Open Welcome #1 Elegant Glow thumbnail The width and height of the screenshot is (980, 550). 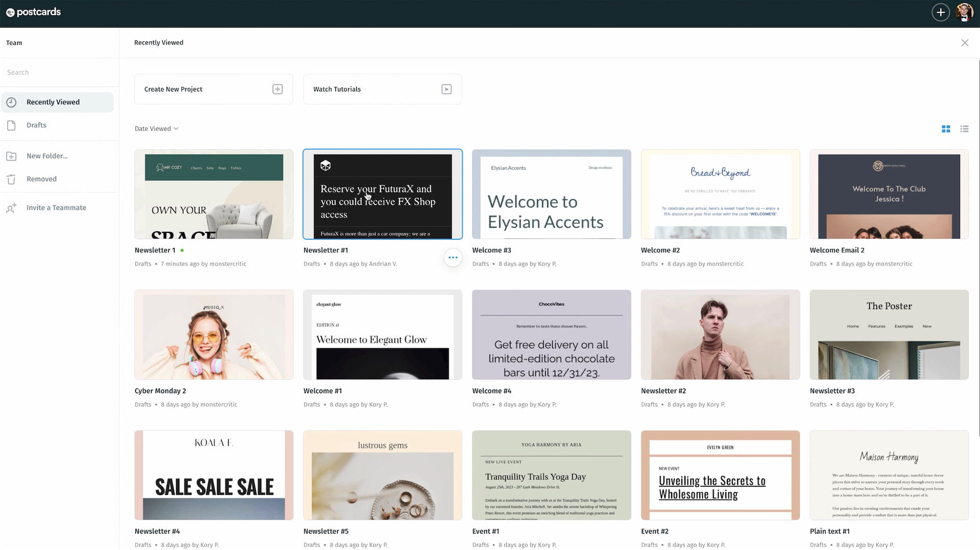[x=382, y=334]
